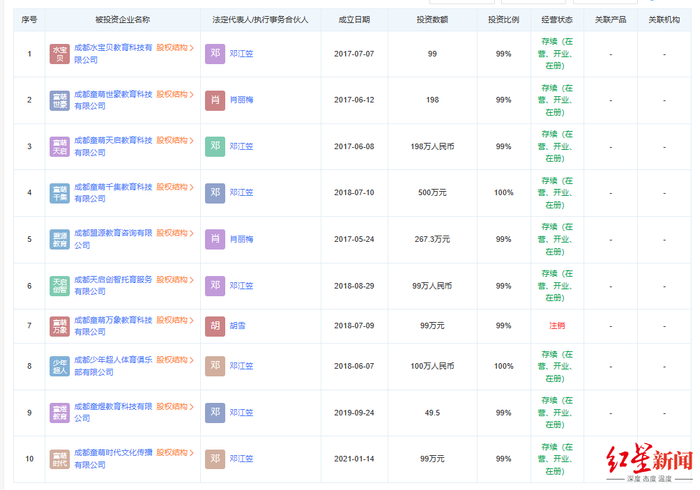Click the red 注销 status text
The width and height of the screenshot is (700, 490).
click(x=556, y=325)
